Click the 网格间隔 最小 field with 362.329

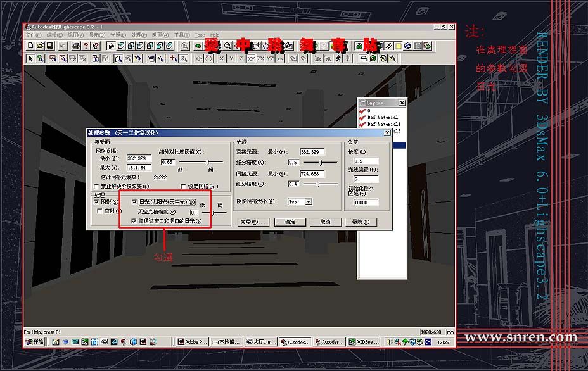[139, 158]
